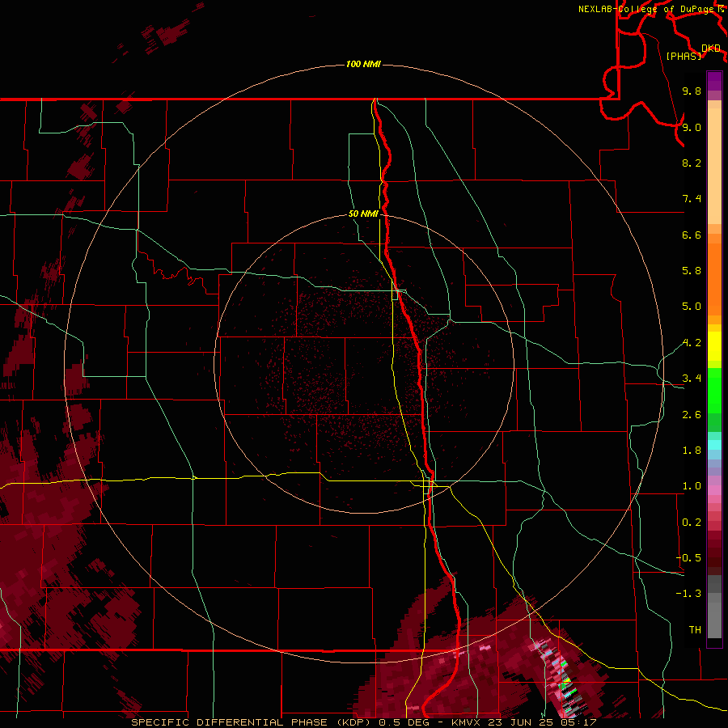Click the 4.2 value on the color scale

coord(692,343)
